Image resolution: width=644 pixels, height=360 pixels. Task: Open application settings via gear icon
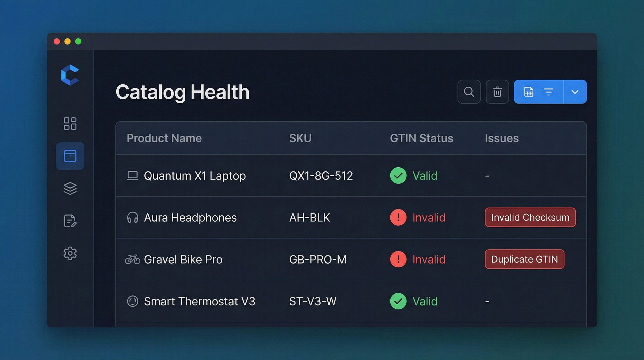70,253
